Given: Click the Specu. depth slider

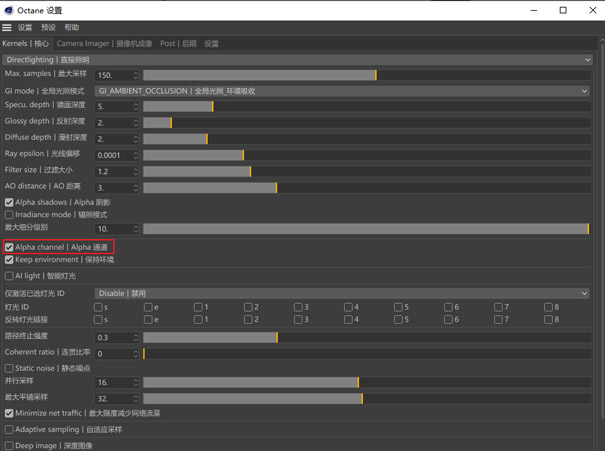Looking at the screenshot, I should (367, 106).
